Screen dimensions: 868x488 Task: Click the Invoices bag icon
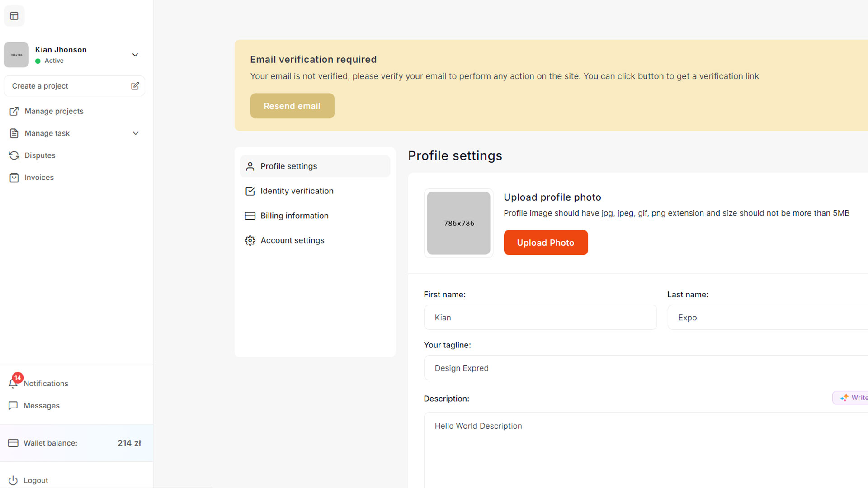click(x=14, y=178)
